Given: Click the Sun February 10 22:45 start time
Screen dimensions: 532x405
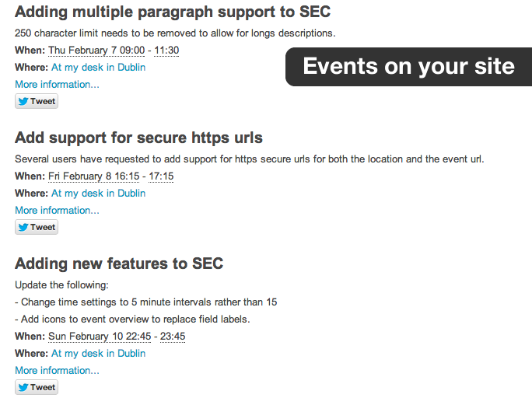Looking at the screenshot, I should coord(100,337).
